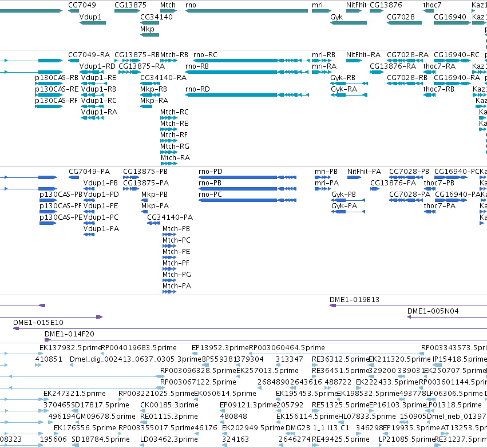Select transcript Mtch-RA
This screenshot has width=487, height=448.
pos(175,158)
